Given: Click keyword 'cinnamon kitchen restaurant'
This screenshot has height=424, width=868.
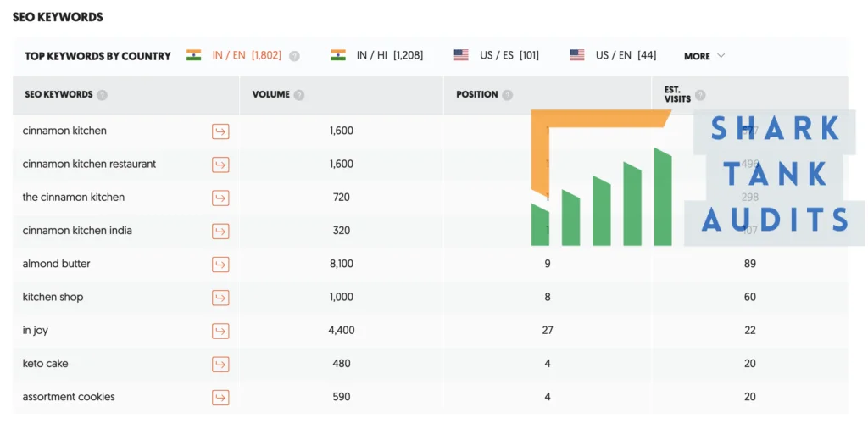Looking at the screenshot, I should (89, 164).
